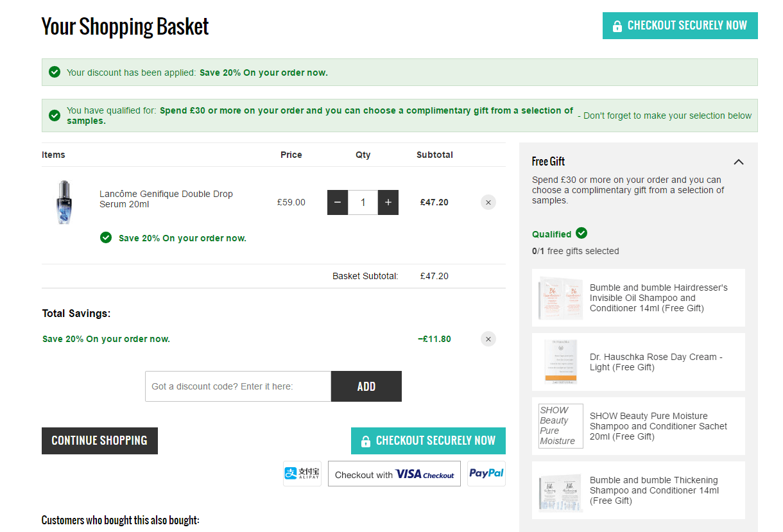The image size is (783, 532).
Task: Select Bumble and bumble Thickening Shampoo free gift
Action: [639, 490]
